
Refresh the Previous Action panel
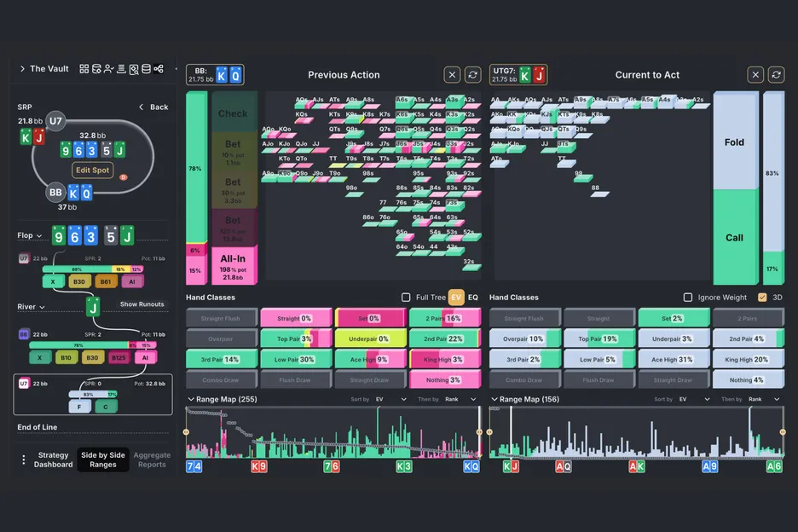tap(472, 75)
